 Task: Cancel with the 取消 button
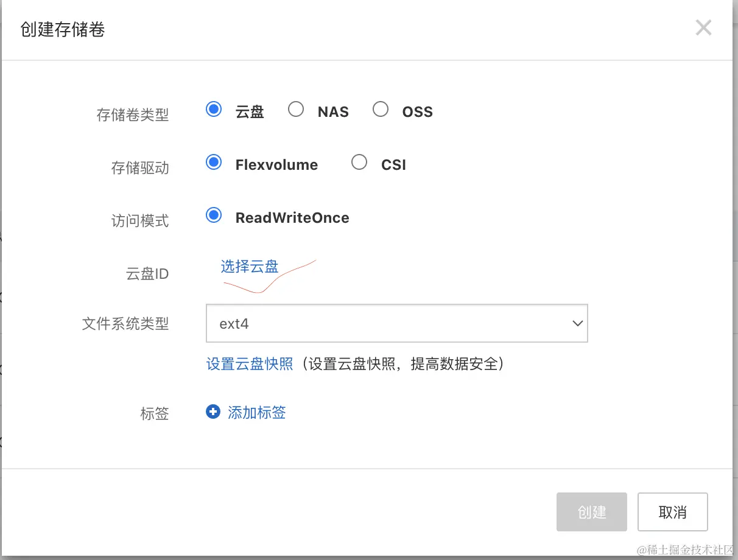pos(672,512)
